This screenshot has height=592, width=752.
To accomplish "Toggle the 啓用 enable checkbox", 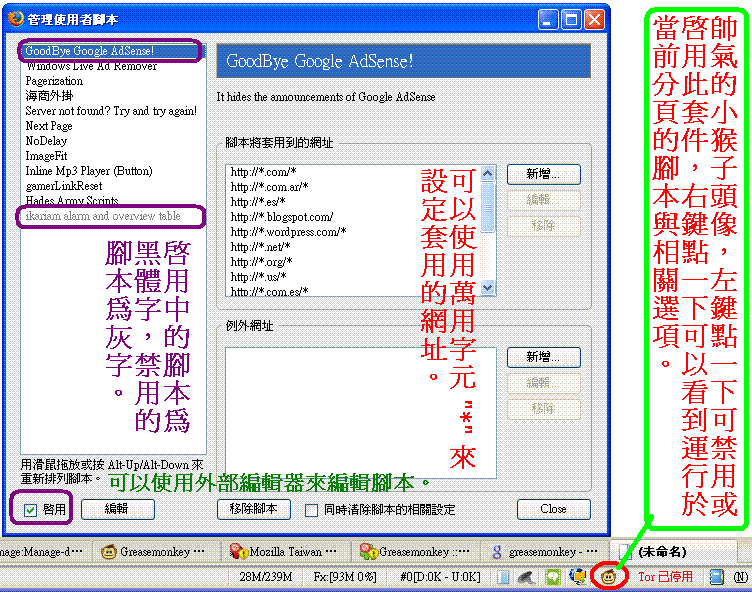I will [x=30, y=510].
